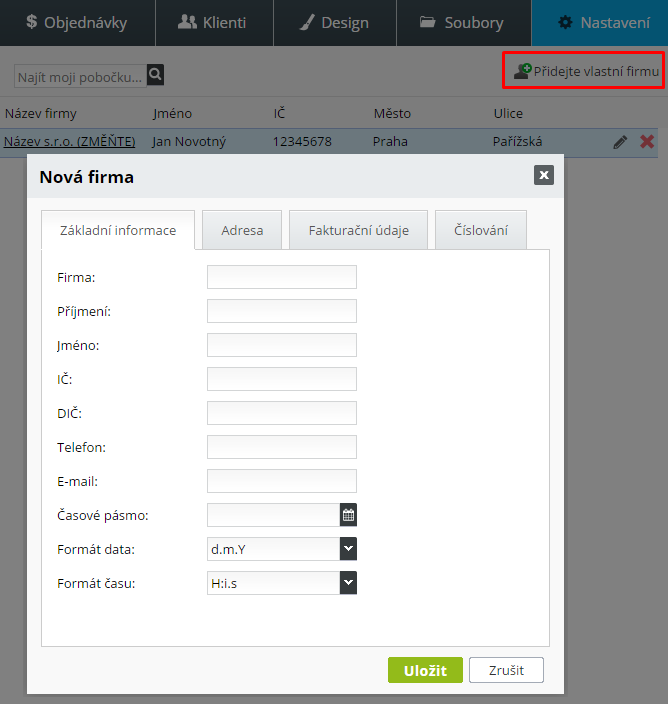Click the E-mail input field
The height and width of the screenshot is (704, 668).
(x=281, y=481)
